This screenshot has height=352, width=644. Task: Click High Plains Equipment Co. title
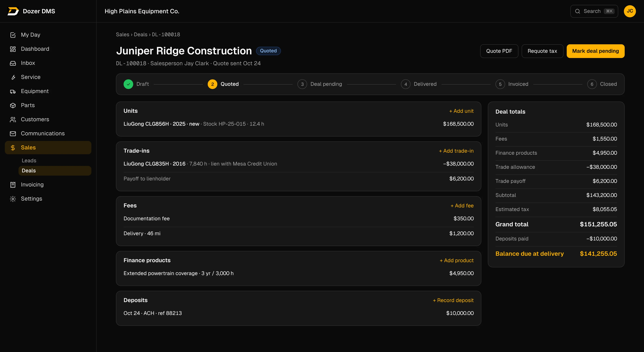pos(142,11)
